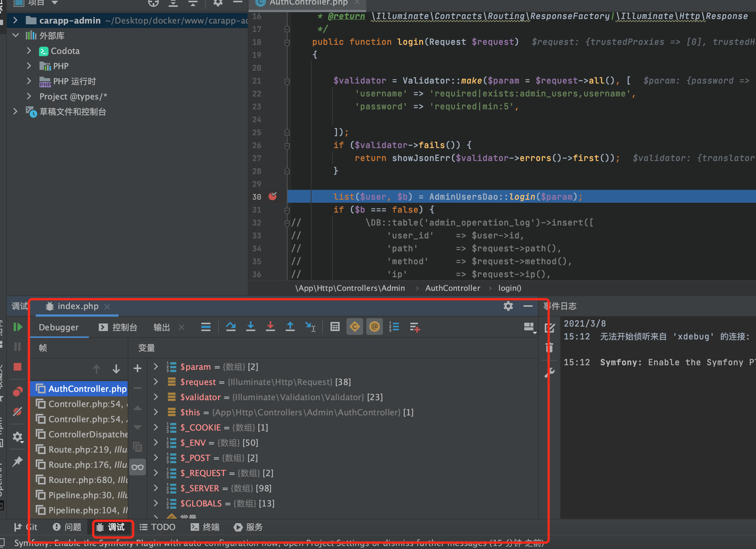The height and width of the screenshot is (549, 756).
Task: Expand carapp-admin project folder
Action: tap(15, 21)
